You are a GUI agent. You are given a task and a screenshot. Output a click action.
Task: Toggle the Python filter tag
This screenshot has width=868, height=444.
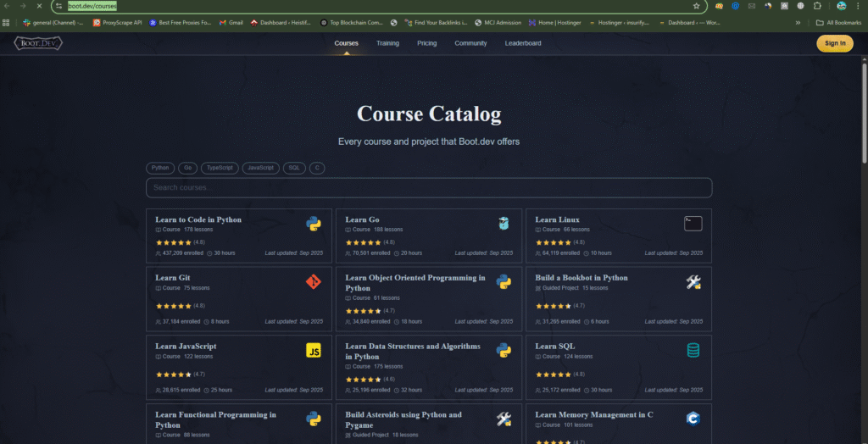point(161,168)
